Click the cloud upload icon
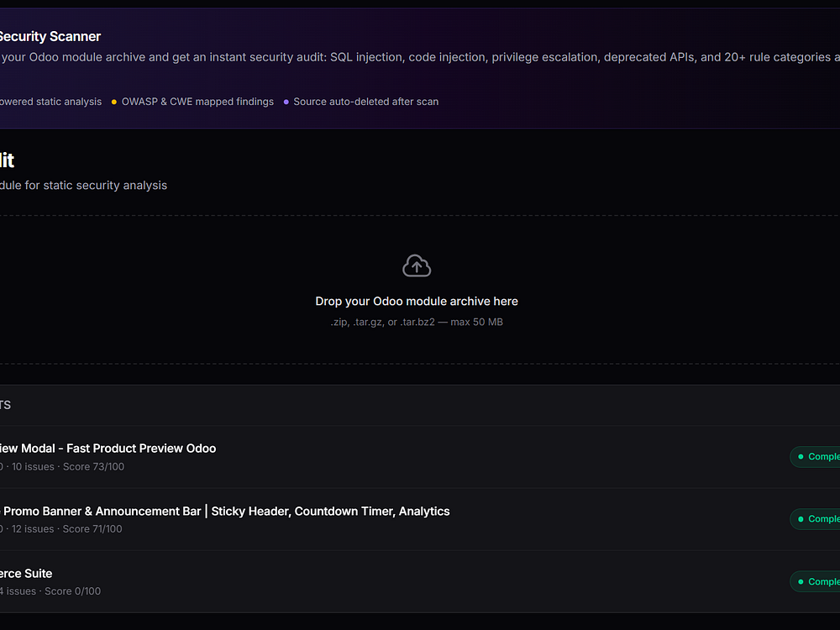840x630 pixels. point(417,265)
